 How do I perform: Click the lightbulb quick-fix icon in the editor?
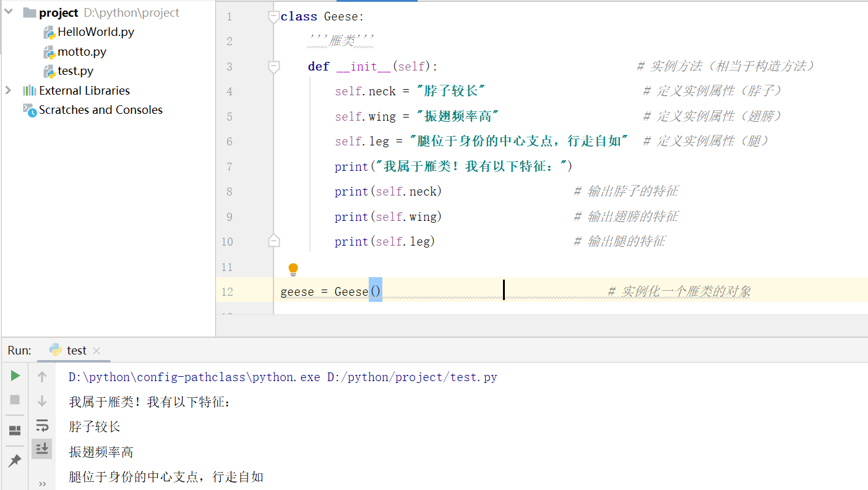[293, 269]
